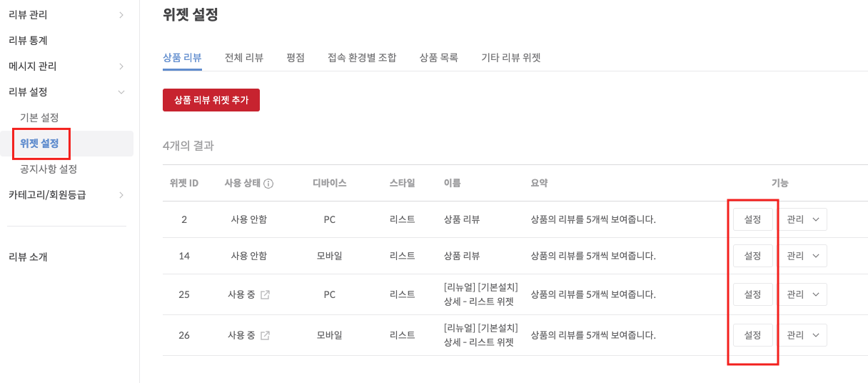
Task: Select the 접속 환경별 조합 tab
Action: (362, 58)
